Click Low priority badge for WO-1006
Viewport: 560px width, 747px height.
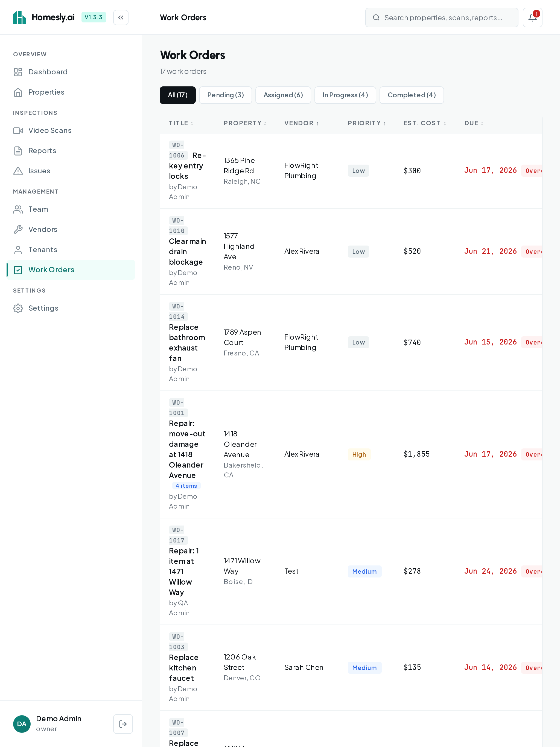[x=358, y=171]
